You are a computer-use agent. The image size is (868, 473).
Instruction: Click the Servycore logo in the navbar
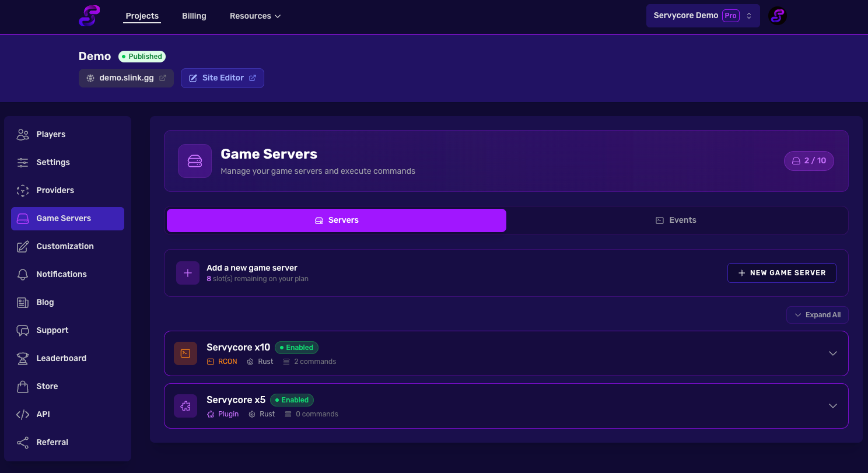89,16
